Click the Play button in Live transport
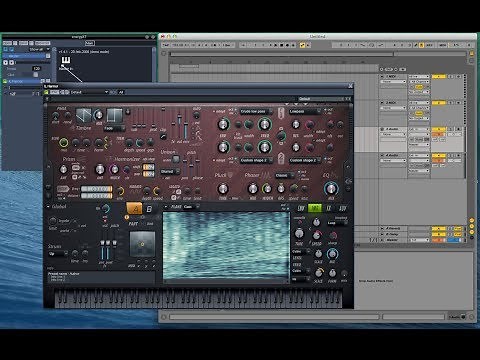Screen dimensions: 480x360 (x=276, y=45)
